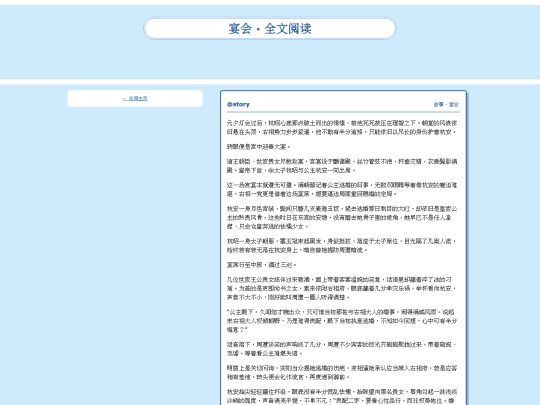Click the category label at the article header's right
Viewport: 540px width, 405px height.
pos(446,104)
